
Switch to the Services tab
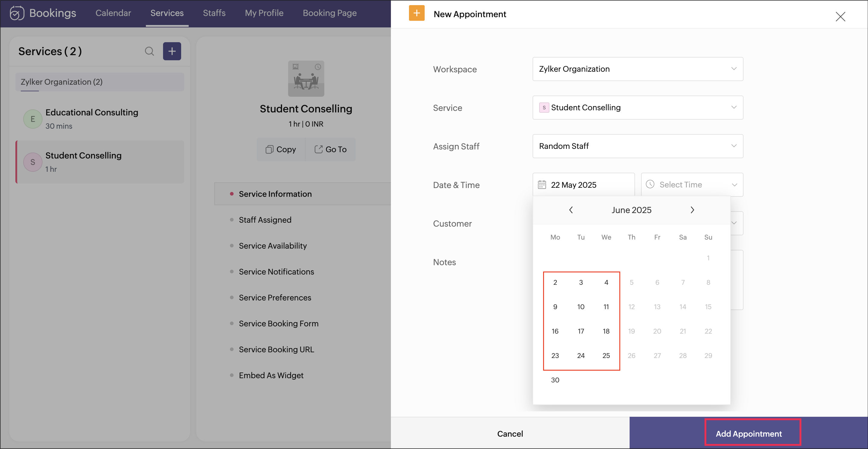167,13
